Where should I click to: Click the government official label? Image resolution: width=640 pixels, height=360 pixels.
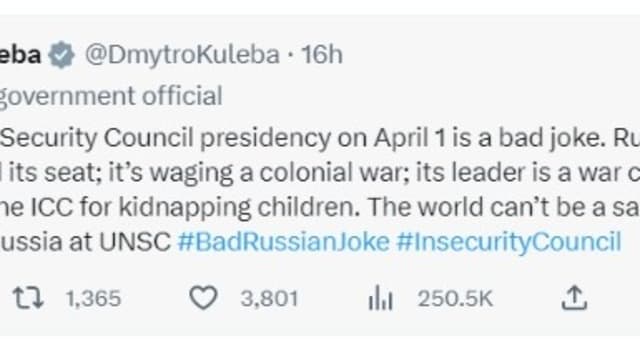[x=111, y=96]
